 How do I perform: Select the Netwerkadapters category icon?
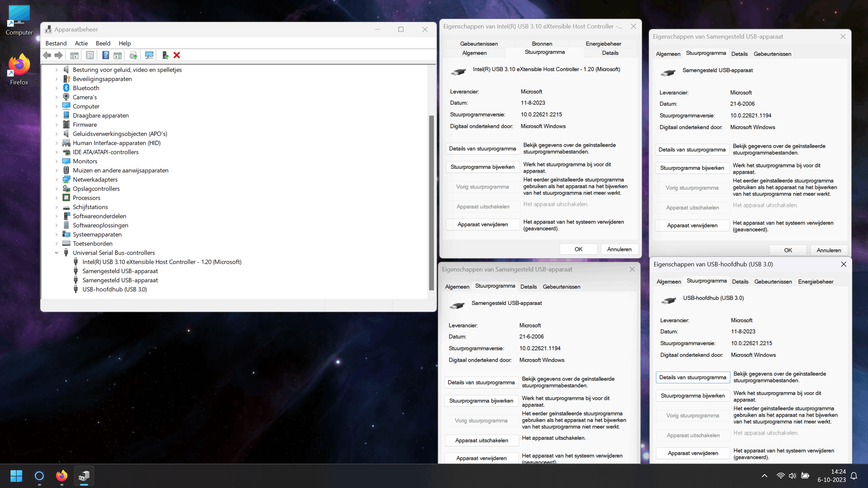pos(66,179)
